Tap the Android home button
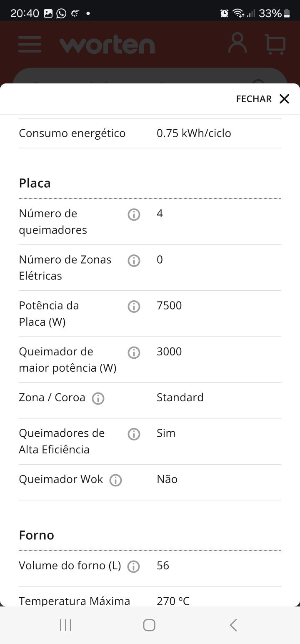Viewport: 300px width, 644px height. pyautogui.click(x=149, y=625)
